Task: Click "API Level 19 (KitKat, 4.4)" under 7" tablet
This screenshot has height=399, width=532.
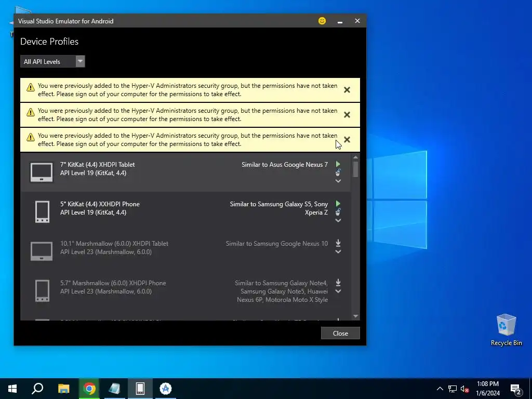Action: click(94, 173)
